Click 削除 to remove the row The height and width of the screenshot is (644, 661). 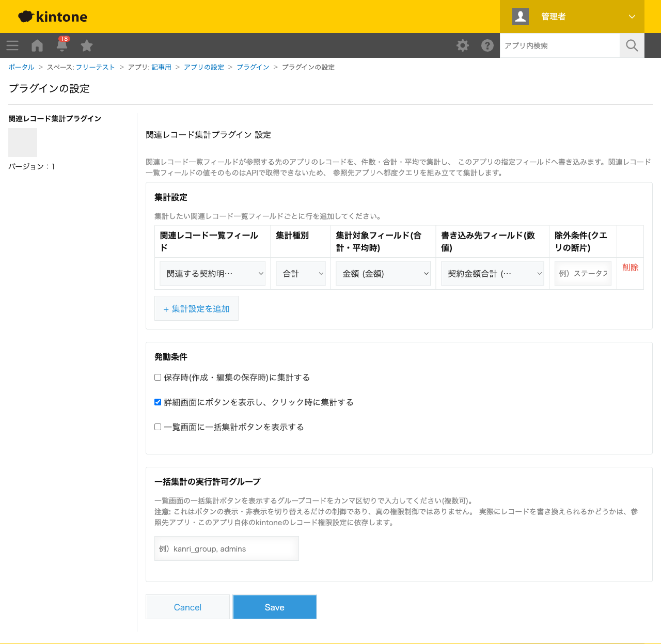[x=631, y=268]
